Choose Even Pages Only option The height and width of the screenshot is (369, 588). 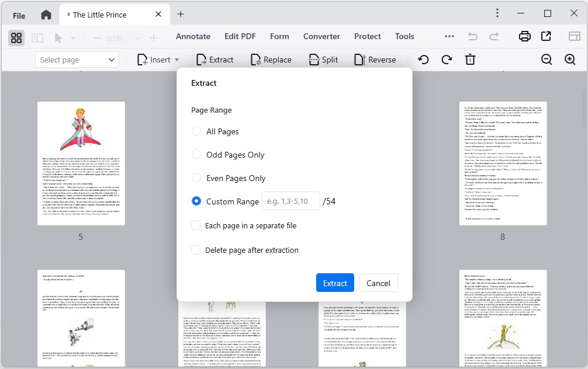click(197, 178)
